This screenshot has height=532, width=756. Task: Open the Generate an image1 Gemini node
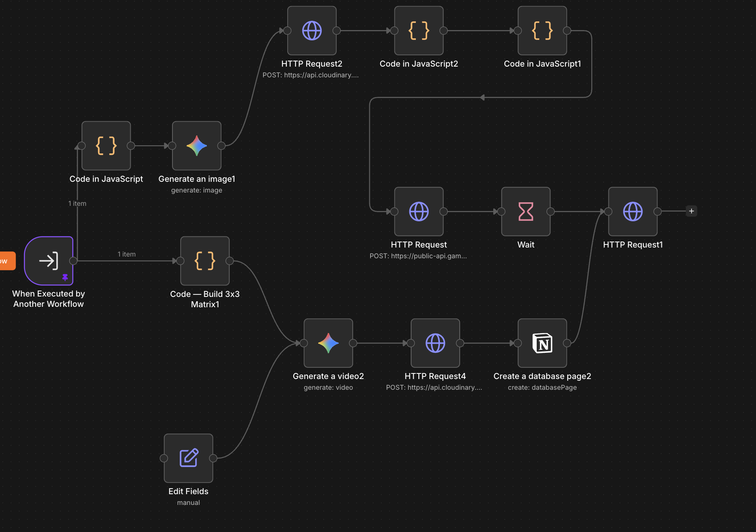197,146
